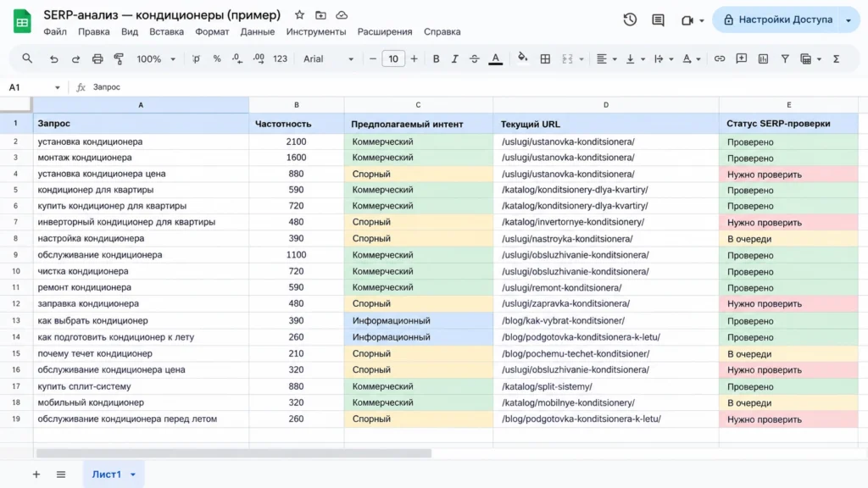Format cells as percent

tap(216, 58)
